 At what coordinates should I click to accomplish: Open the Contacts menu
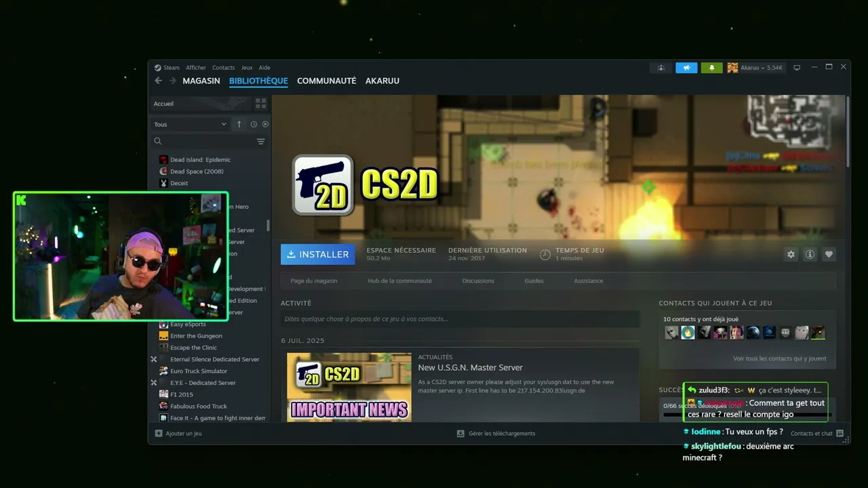[x=223, y=68]
